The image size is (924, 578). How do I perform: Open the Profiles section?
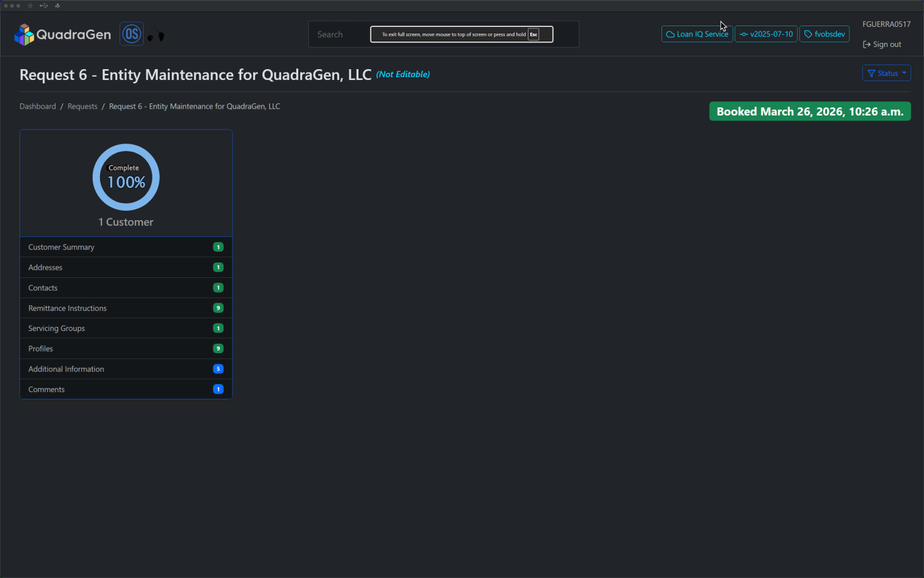point(126,348)
